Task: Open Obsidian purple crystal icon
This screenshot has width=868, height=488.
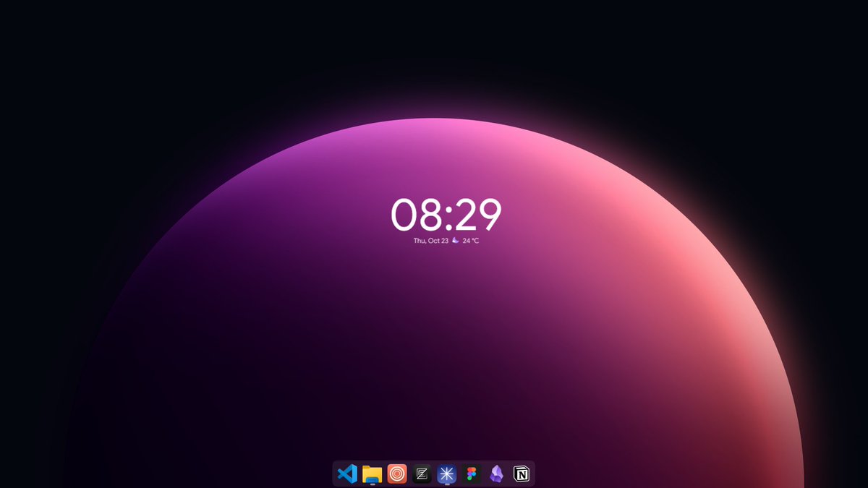Action: click(496, 474)
